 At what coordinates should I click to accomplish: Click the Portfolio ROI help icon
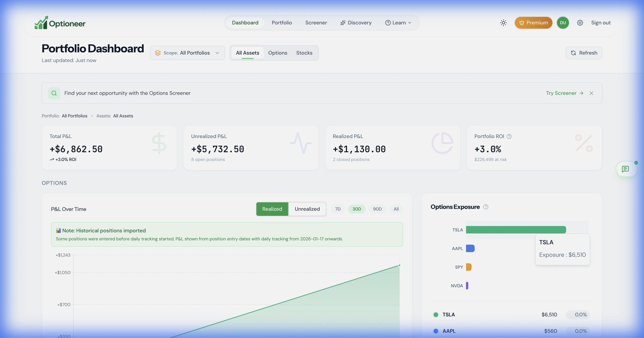509,136
